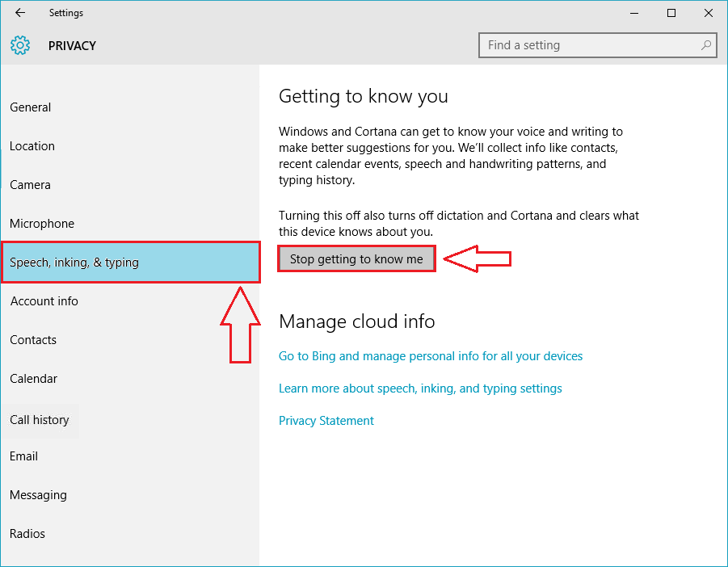Open the Privacy Statement link
Image resolution: width=728 pixels, height=567 pixels.
tap(326, 420)
